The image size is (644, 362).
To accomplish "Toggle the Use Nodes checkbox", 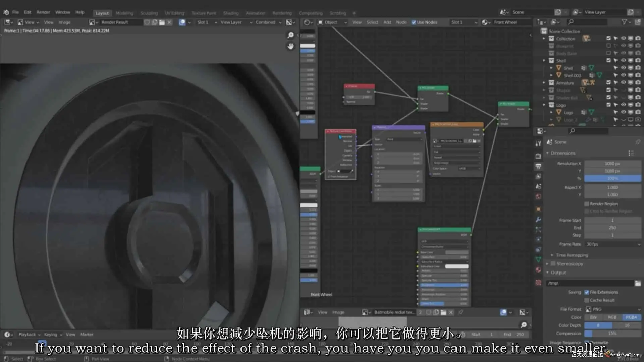I will point(414,22).
